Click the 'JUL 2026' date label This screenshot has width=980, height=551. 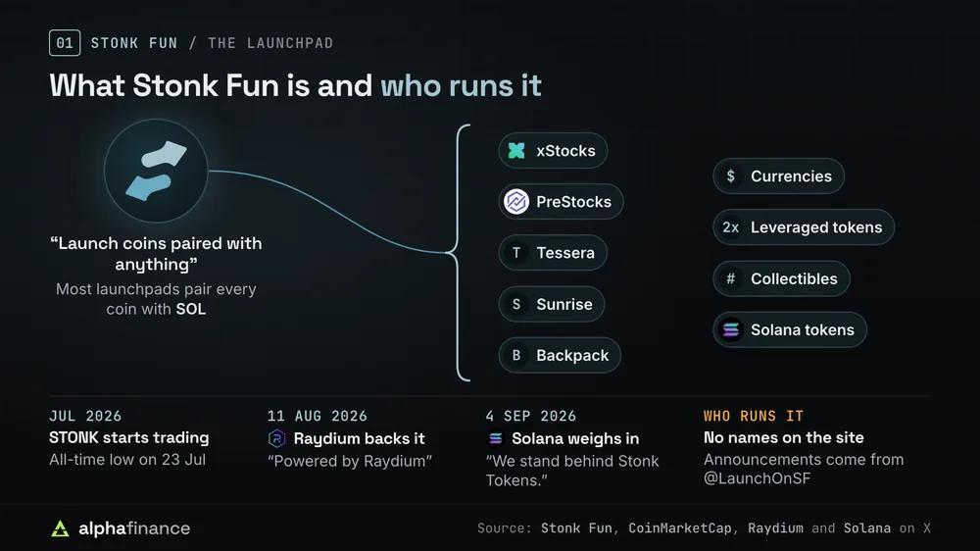click(x=85, y=416)
